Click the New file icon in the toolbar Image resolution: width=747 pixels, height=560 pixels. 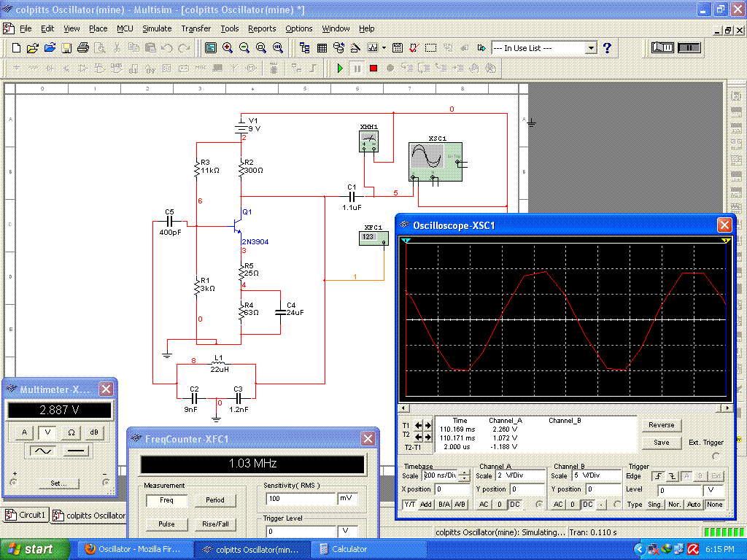click(16, 47)
